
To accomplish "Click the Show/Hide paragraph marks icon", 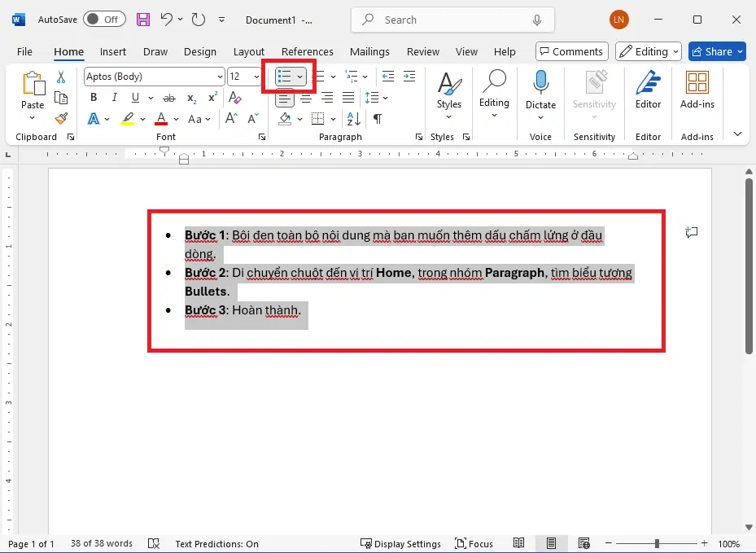I will pyautogui.click(x=378, y=119).
